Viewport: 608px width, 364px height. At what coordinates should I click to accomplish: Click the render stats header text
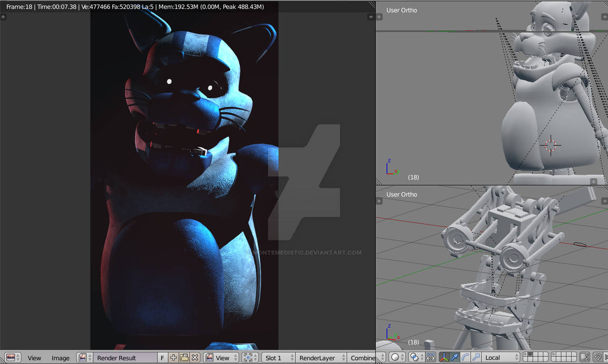(x=135, y=7)
